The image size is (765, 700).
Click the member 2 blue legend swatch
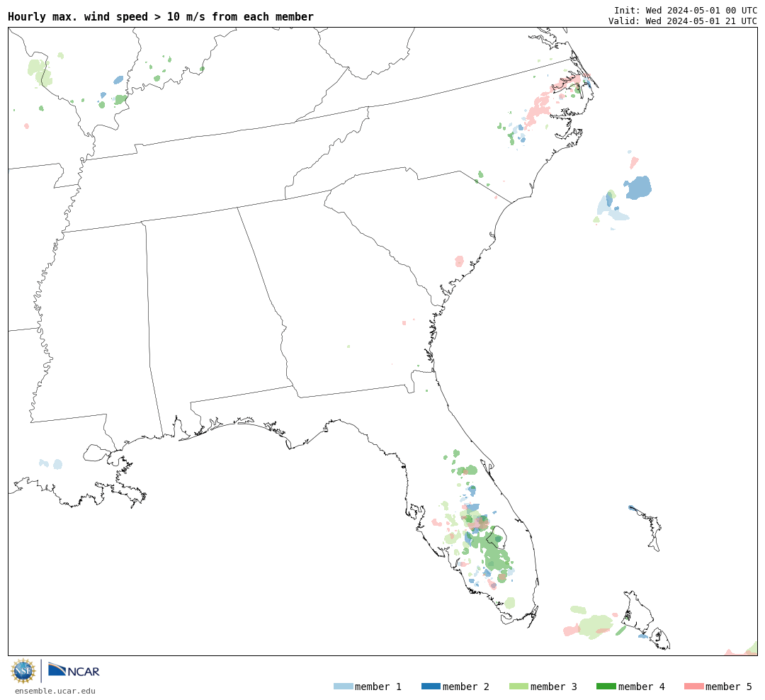click(x=431, y=686)
